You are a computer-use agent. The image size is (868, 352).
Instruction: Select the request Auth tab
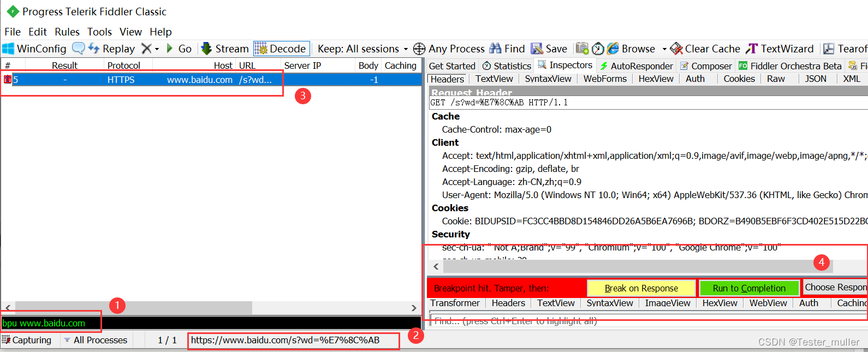pos(695,79)
